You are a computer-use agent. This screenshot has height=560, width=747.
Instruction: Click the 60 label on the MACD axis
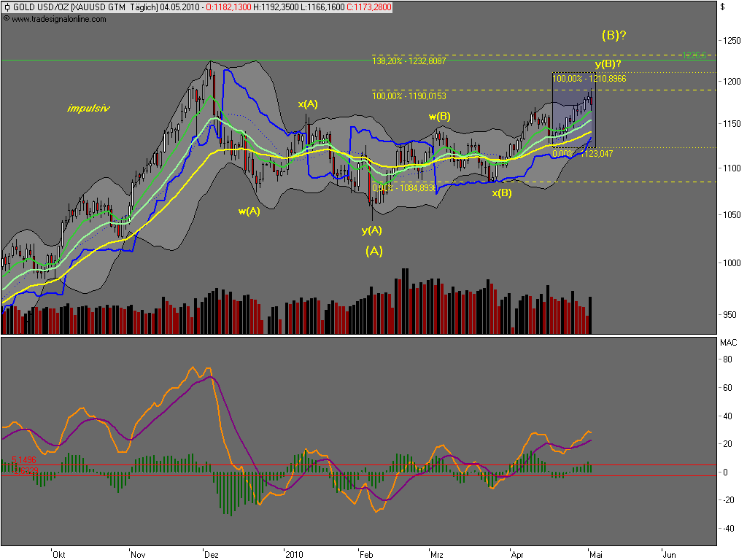coord(727,388)
